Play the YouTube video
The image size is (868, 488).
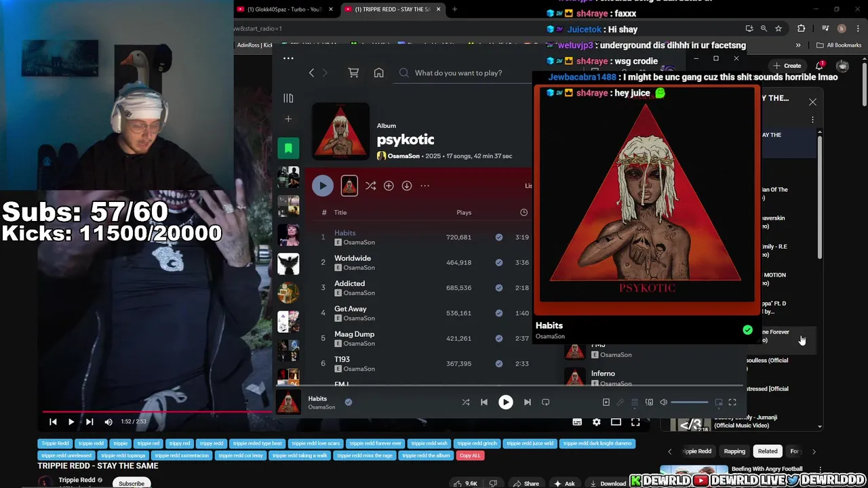tap(71, 422)
